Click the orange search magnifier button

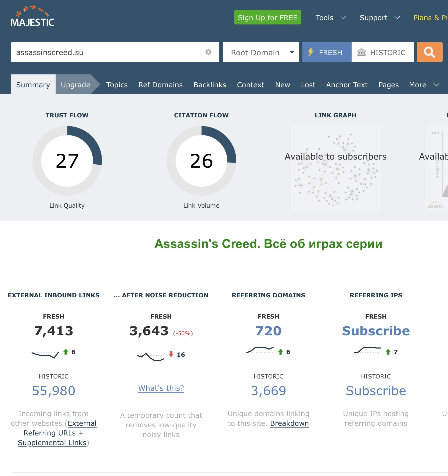[429, 52]
